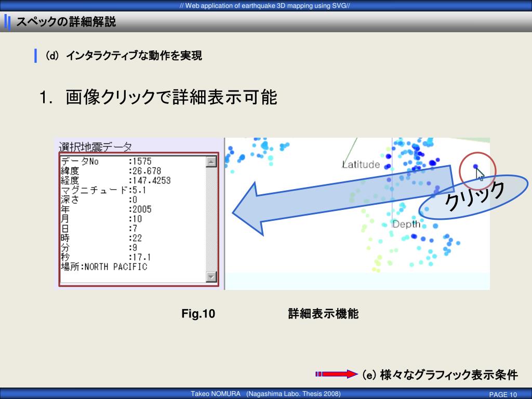The width and height of the screenshot is (532, 399).
Task: Click "Takeo NOMURA (Nagashima Labo. Thesis 2008)" footer
Action: 265,394
